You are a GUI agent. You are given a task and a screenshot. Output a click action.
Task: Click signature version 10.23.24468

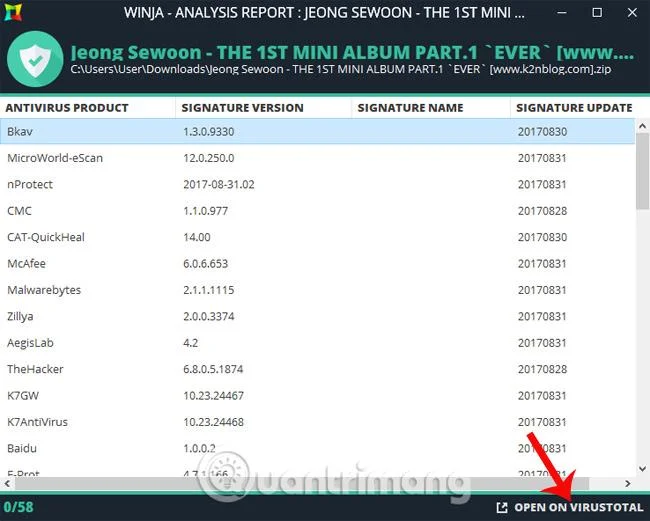213,422
